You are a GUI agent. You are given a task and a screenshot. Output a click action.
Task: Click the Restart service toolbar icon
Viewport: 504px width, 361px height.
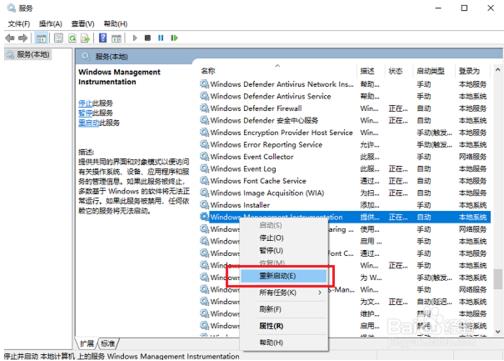coord(174,38)
